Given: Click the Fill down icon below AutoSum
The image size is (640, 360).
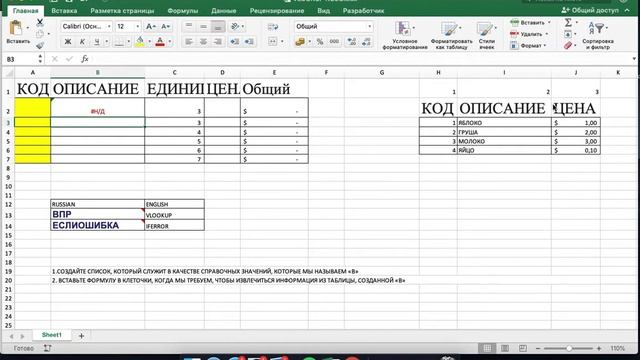Looking at the screenshot, I should click(x=568, y=34).
